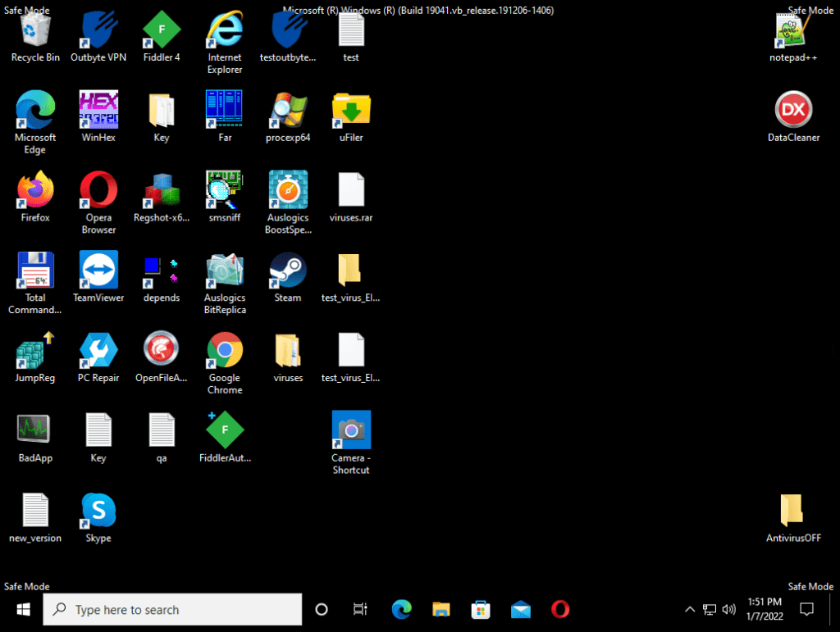840x632 pixels.
Task: Select the DataCleaner desktop icon
Action: coord(793,110)
